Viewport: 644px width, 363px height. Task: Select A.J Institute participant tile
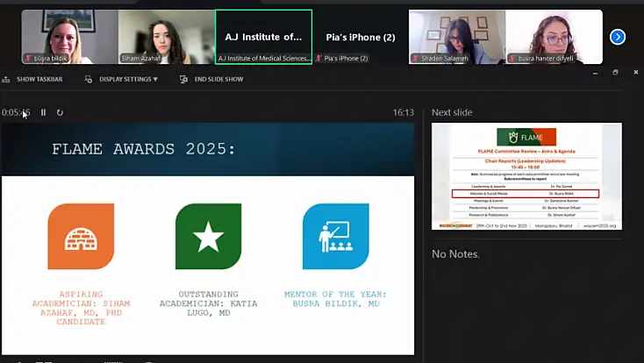point(263,37)
